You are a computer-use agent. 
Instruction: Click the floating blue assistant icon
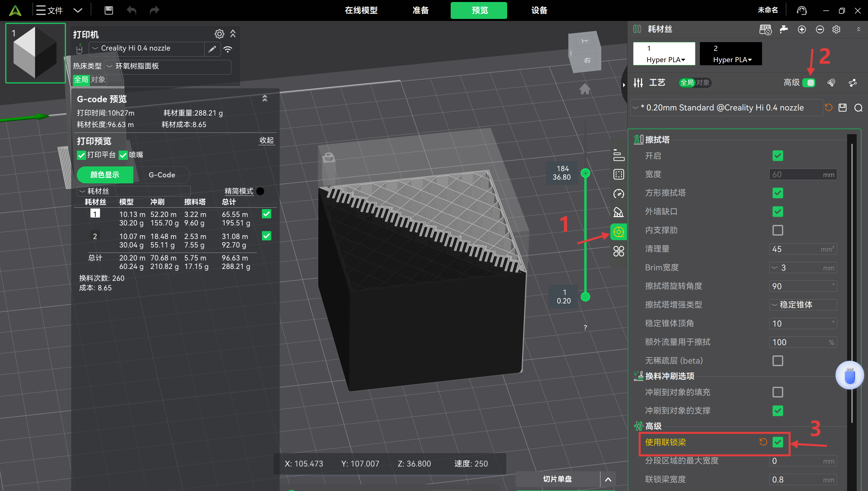pyautogui.click(x=849, y=375)
